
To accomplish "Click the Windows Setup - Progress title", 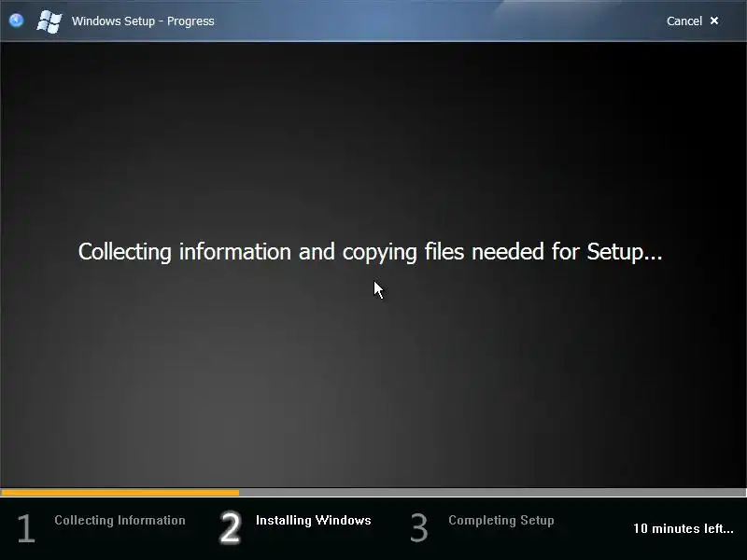I will coord(143,21).
